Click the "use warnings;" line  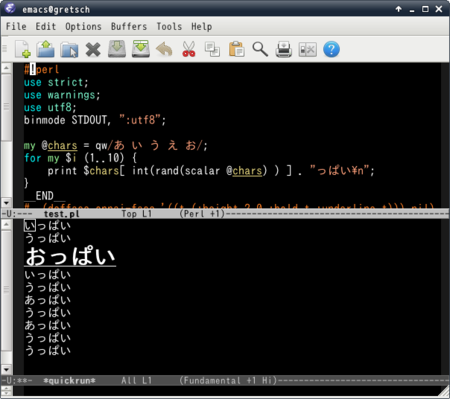[x=62, y=95]
